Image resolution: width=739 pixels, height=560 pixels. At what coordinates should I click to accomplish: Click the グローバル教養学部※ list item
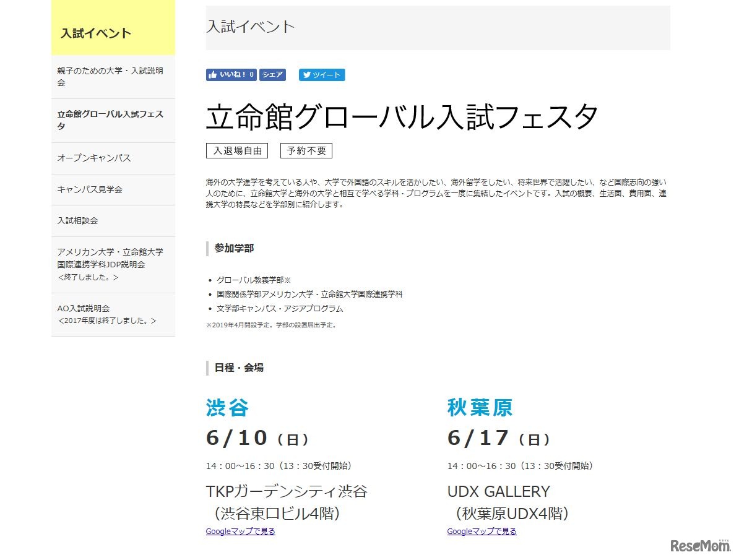(254, 280)
